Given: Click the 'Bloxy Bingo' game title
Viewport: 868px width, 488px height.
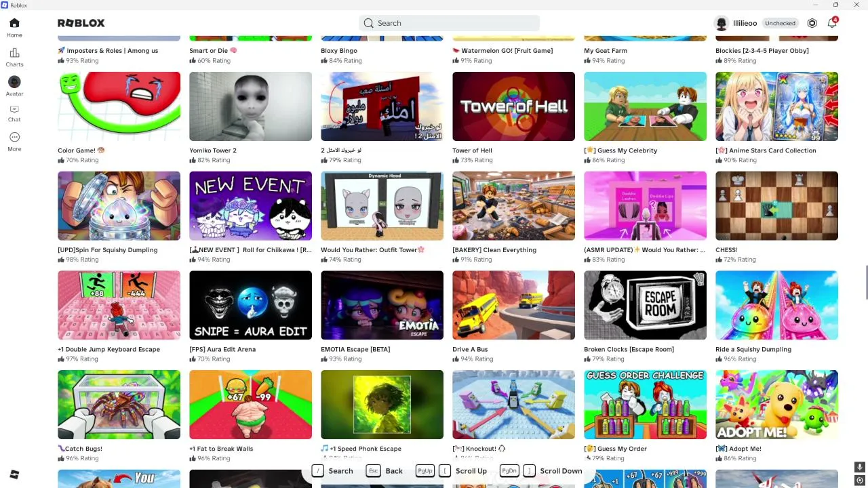Looking at the screenshot, I should tap(339, 51).
